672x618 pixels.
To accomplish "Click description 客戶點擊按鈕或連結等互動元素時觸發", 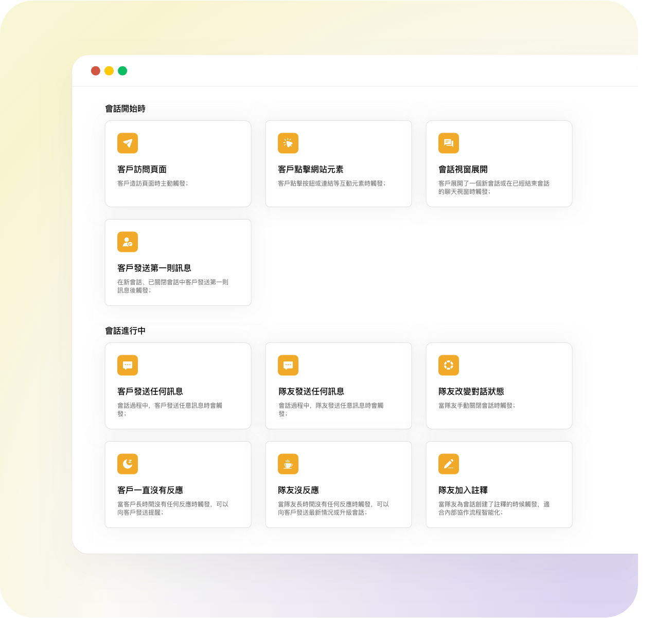I will [332, 184].
